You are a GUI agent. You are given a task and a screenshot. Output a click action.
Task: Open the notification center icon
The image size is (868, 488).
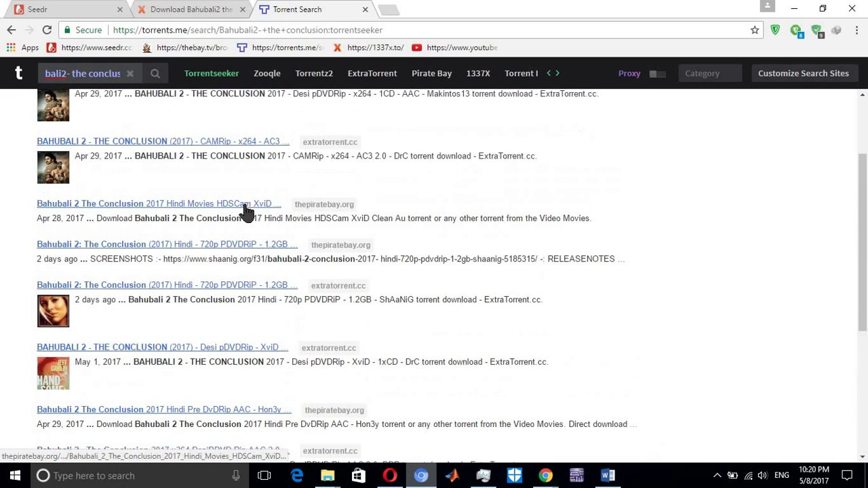[847, 476]
